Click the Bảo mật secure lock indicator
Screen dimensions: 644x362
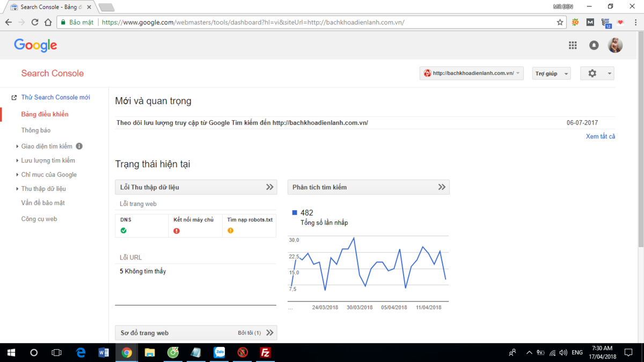tap(77, 23)
